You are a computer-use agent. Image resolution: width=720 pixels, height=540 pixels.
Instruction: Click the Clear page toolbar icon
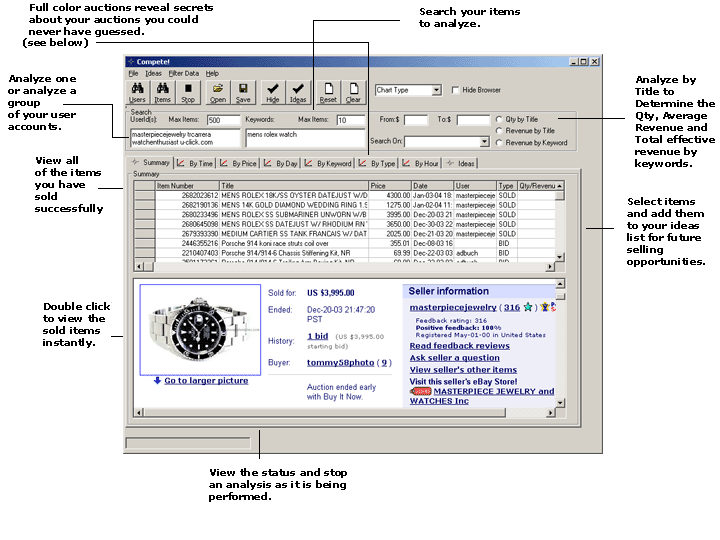pos(353,92)
